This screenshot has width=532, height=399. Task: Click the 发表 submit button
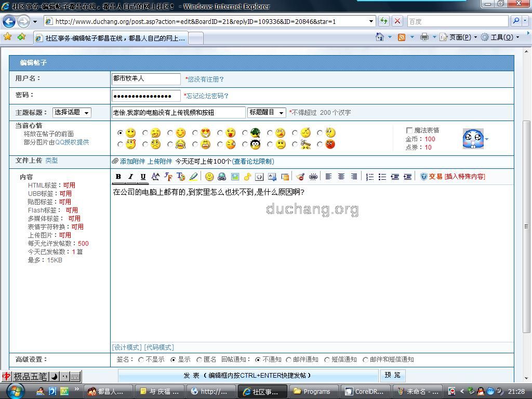(248, 375)
